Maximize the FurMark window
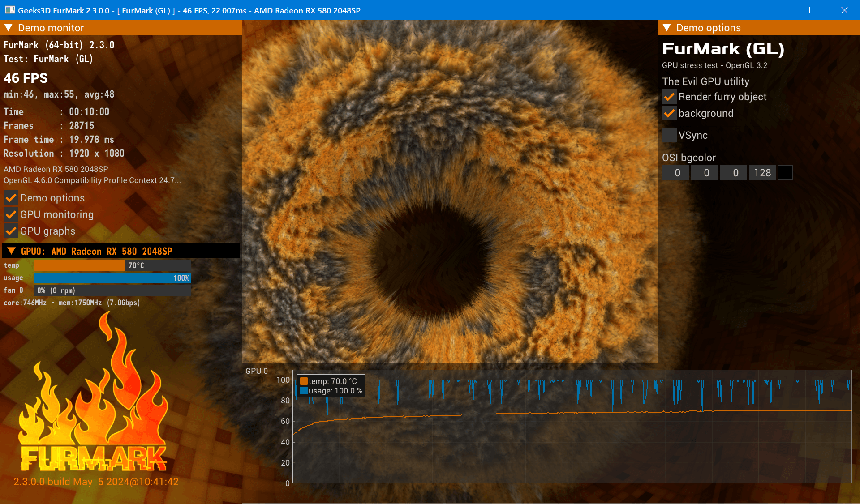 pyautogui.click(x=813, y=10)
